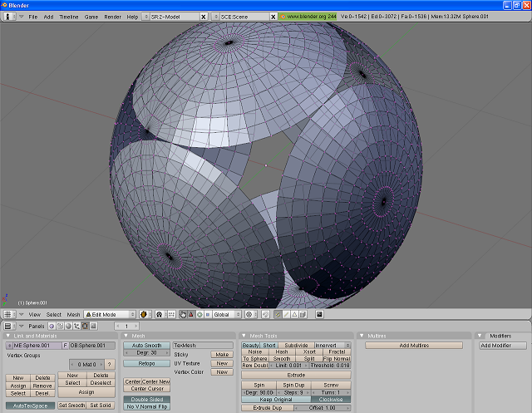Toggle the 3D transform manipulator hand icon

pyautogui.click(x=183, y=314)
